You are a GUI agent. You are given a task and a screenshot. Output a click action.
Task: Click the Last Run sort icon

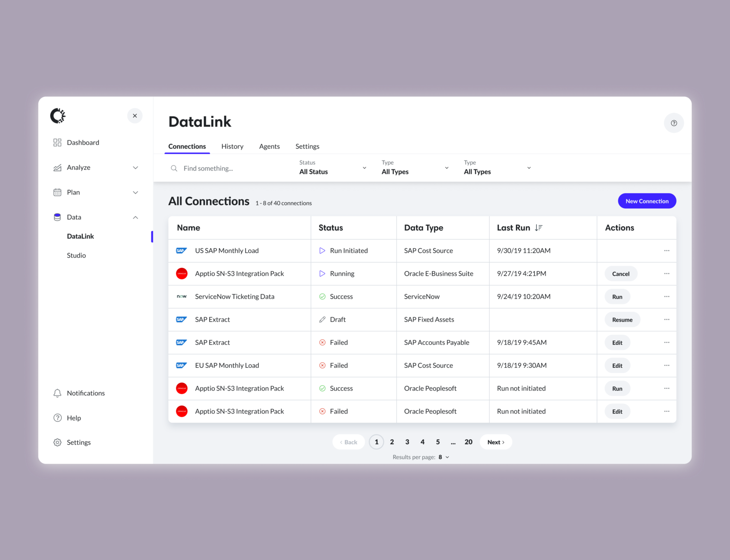(538, 227)
